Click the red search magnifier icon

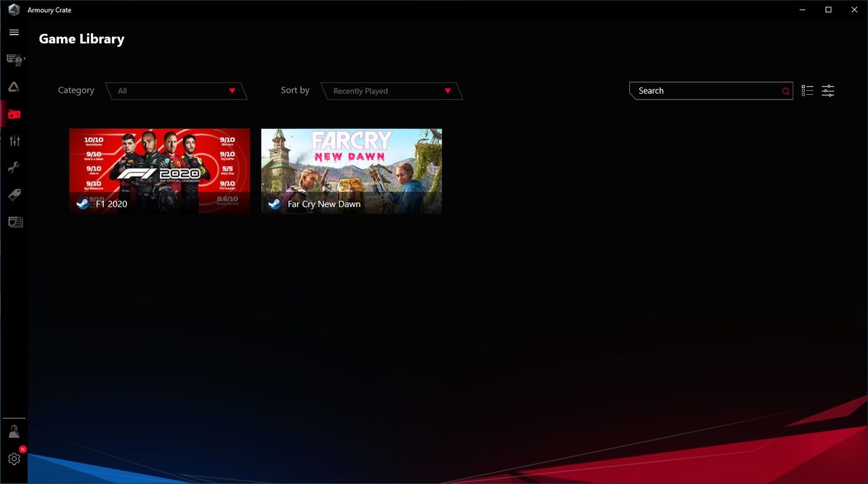[x=786, y=91]
